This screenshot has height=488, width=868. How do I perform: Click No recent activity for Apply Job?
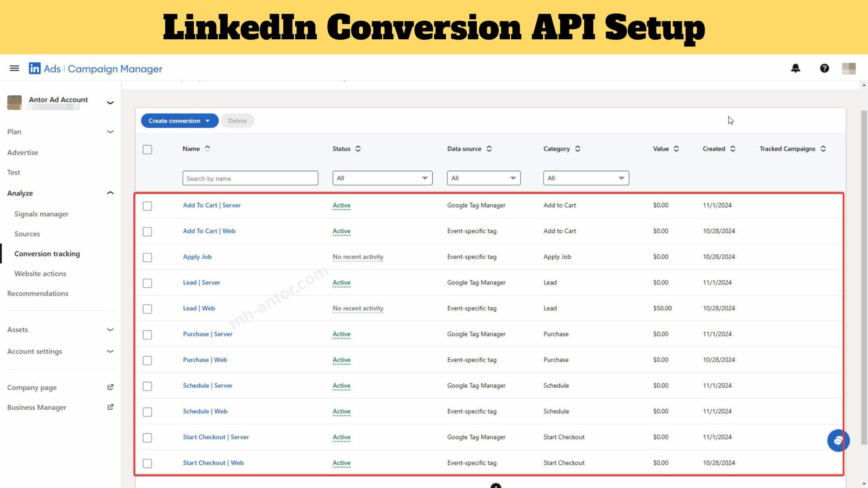click(x=358, y=257)
